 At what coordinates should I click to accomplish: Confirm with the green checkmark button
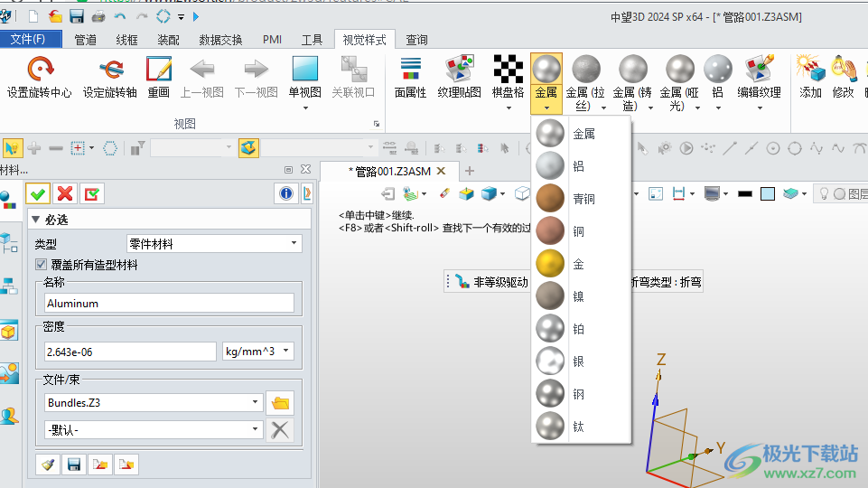click(x=38, y=194)
